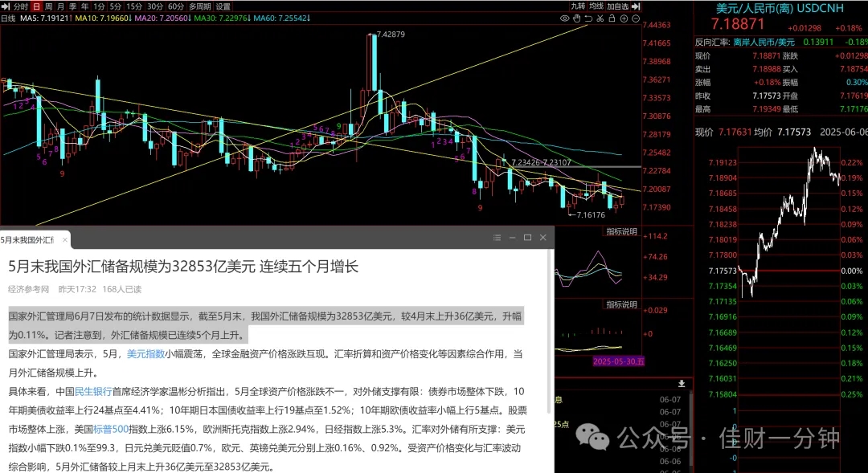Viewport: 868px width, 473px height.
Task: Click MA30 indicator value label
Action: tap(223, 18)
